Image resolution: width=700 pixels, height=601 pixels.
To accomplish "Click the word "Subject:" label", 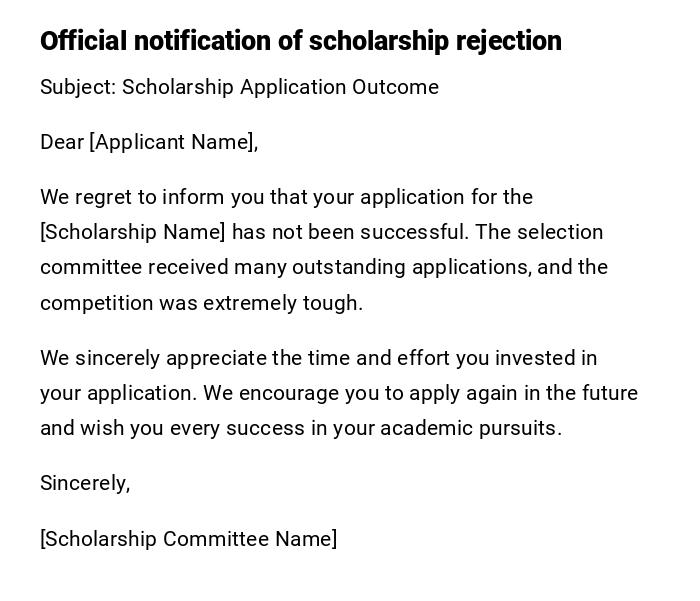I will 78,87.
